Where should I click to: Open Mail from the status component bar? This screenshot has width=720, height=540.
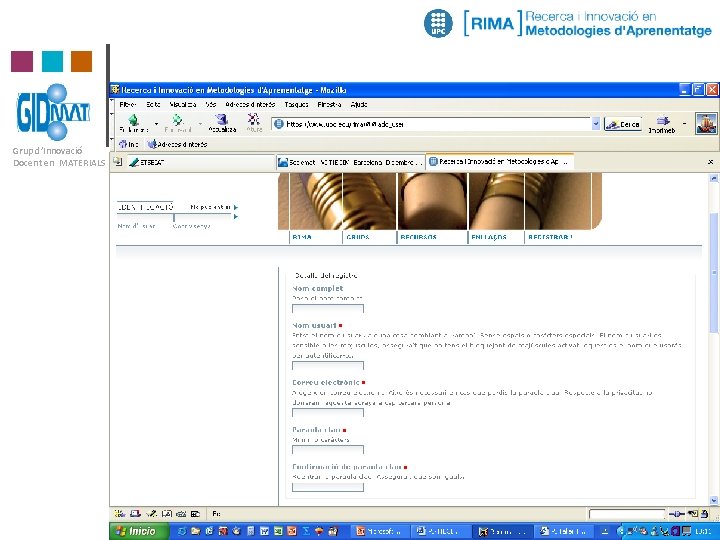[135, 514]
